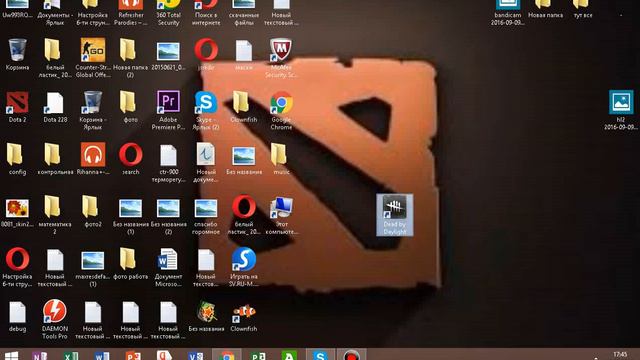Image resolution: width=640 pixels, height=360 pixels.
Task: Open the Clownfish folder icon
Action: click(244, 107)
